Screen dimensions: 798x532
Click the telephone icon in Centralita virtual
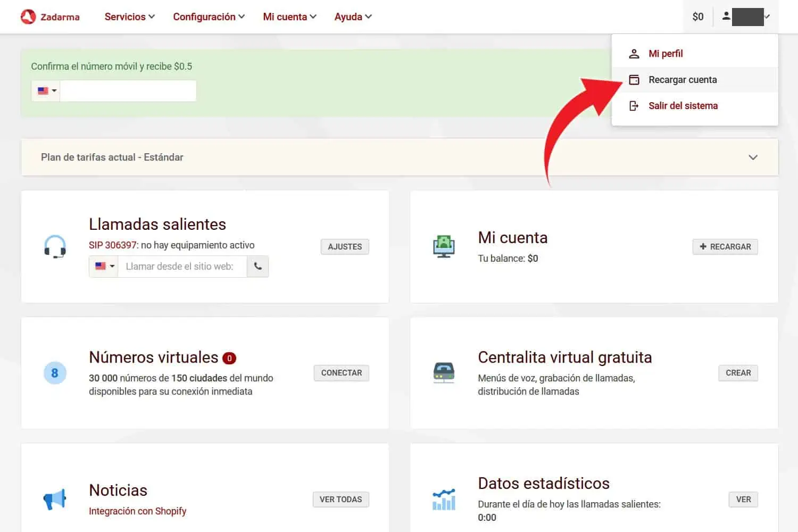pyautogui.click(x=444, y=372)
